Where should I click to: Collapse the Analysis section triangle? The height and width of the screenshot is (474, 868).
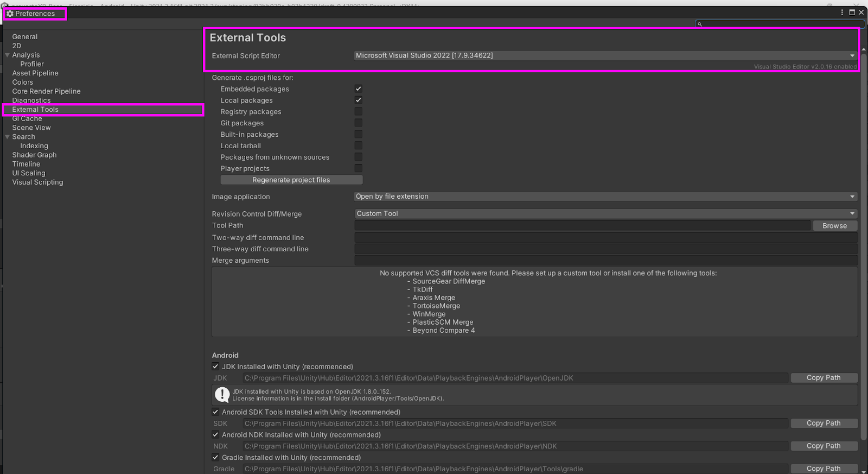click(x=7, y=55)
